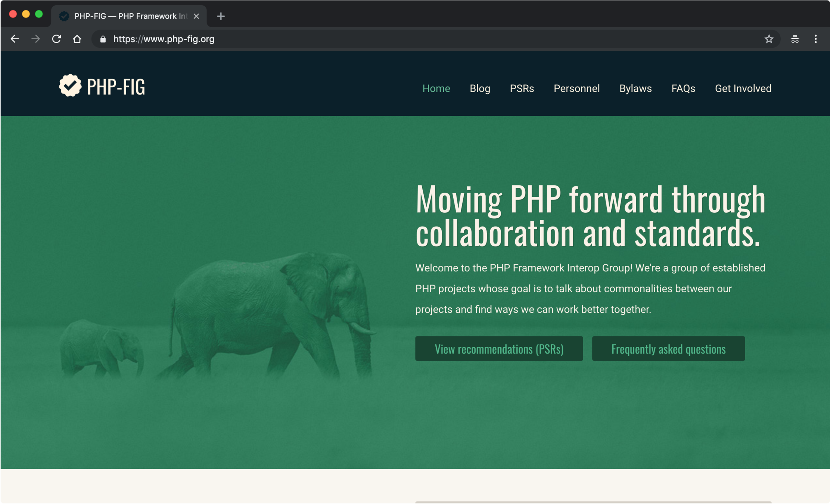
Task: Open the browser three-dot menu
Action: 815,39
